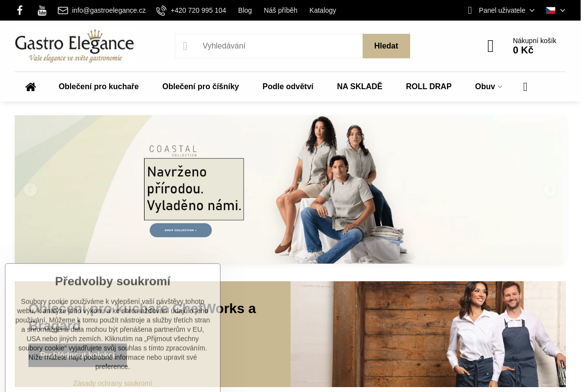Open the YouTube channel icon
Image resolution: width=588 pixels, height=392 pixels.
pyautogui.click(x=42, y=10)
